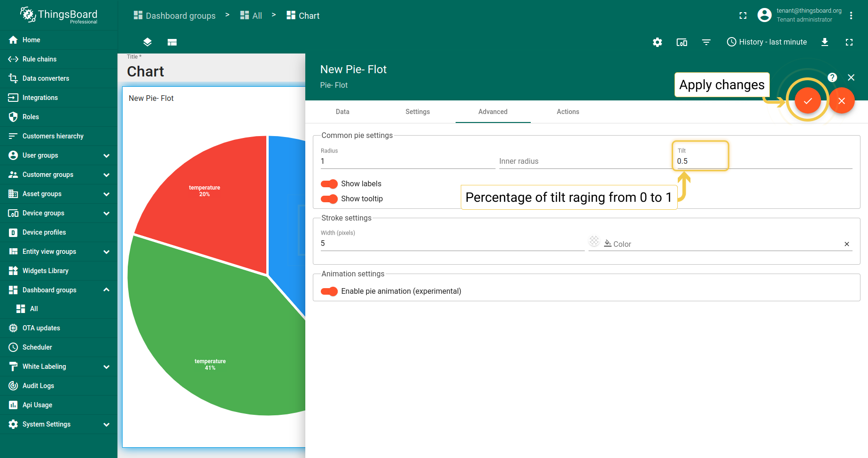This screenshot has height=458, width=868.
Task: Click the orange Apply changes checkmark button
Action: pos(807,101)
